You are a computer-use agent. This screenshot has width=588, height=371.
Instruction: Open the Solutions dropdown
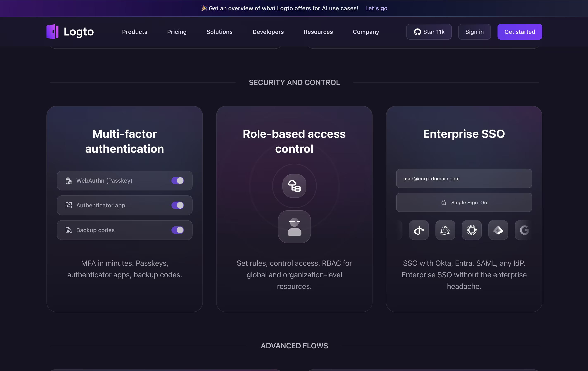click(x=219, y=32)
